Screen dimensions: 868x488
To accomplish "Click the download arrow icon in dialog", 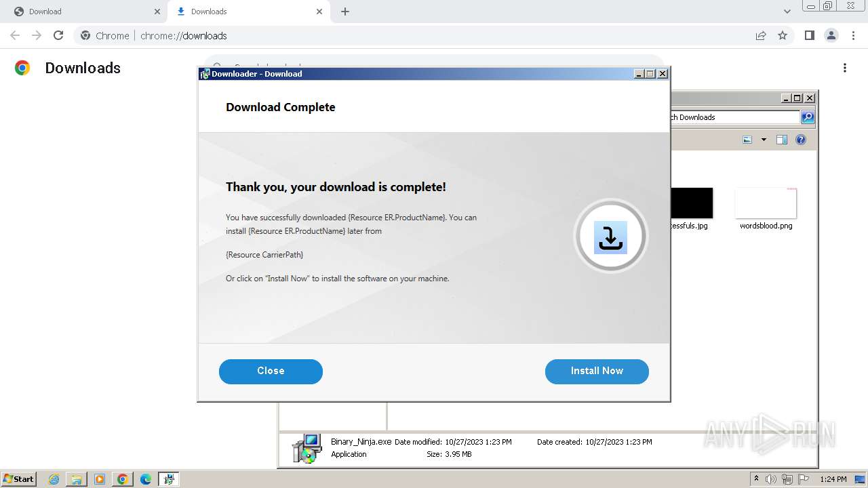I will click(610, 237).
